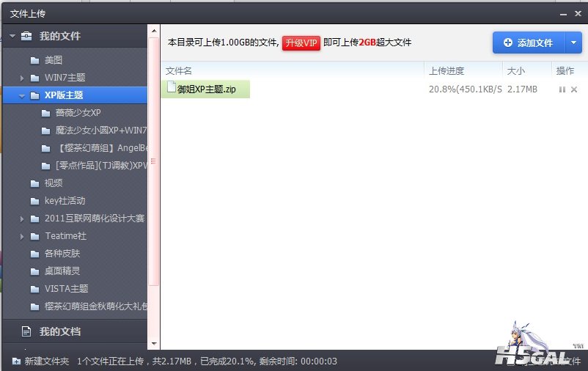
Task: Select the 蔷薇少女XP subfolder
Action: click(78, 113)
